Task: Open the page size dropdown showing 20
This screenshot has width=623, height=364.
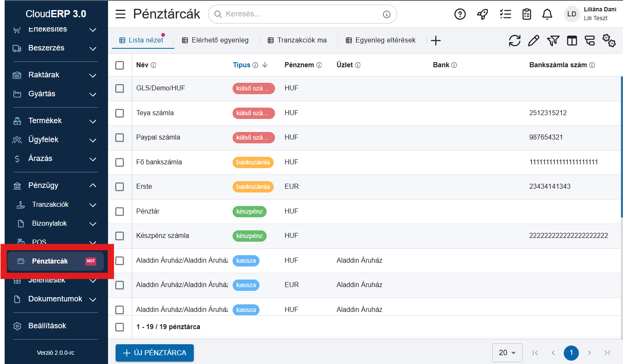Action: click(x=507, y=353)
